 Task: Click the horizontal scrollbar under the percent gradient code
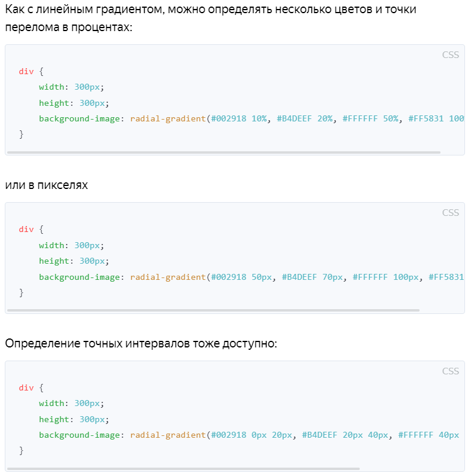tap(223, 152)
